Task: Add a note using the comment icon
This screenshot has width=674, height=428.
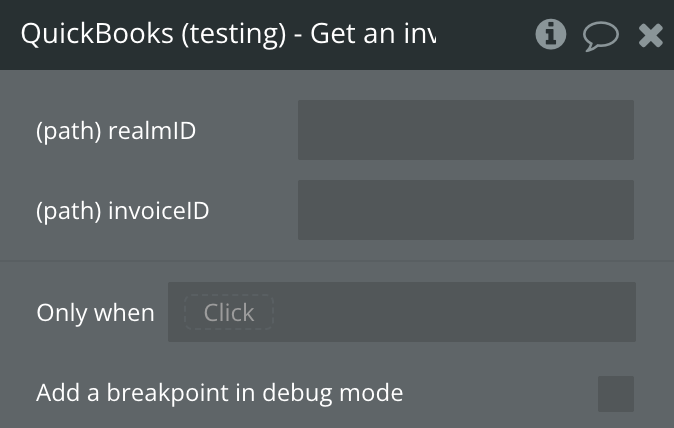Action: [600, 36]
